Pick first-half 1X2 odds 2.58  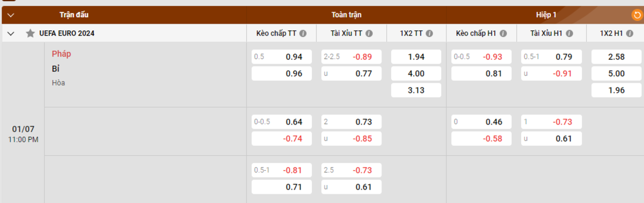click(x=616, y=57)
